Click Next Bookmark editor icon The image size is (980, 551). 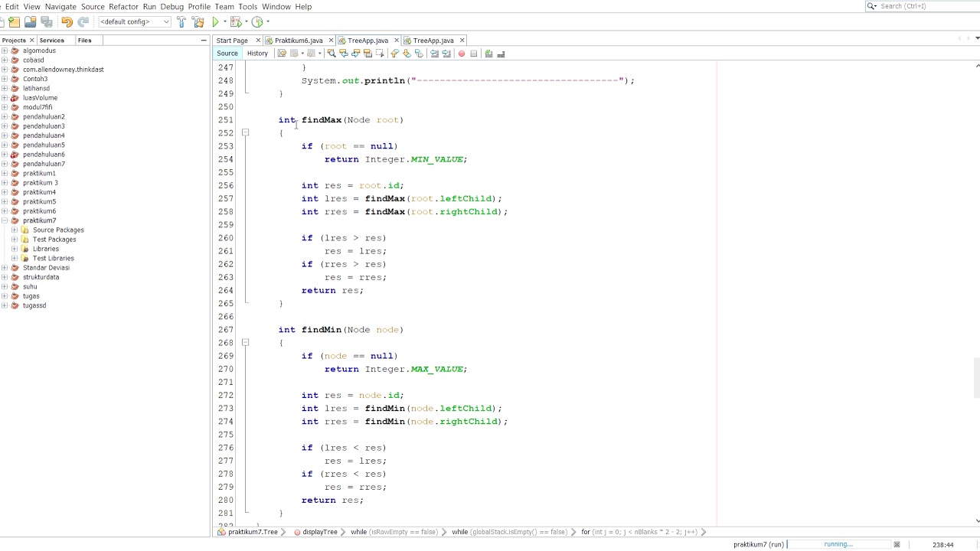pyautogui.click(x=407, y=54)
